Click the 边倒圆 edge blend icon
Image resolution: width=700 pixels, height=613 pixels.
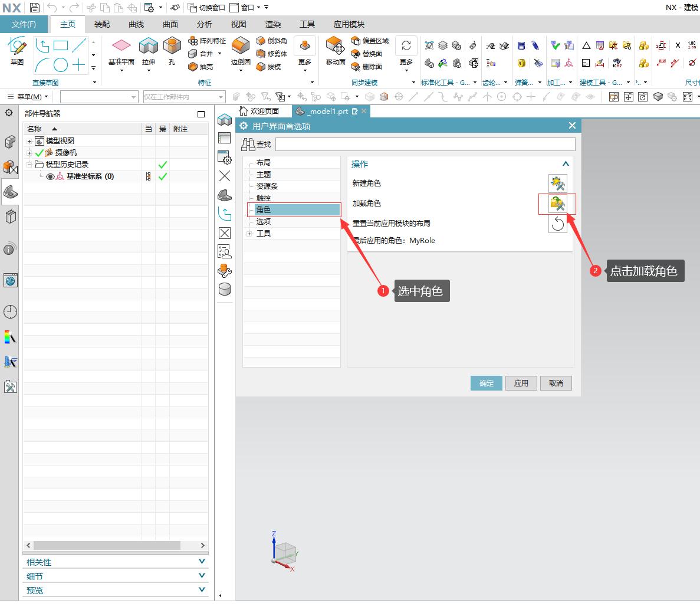tap(241, 47)
